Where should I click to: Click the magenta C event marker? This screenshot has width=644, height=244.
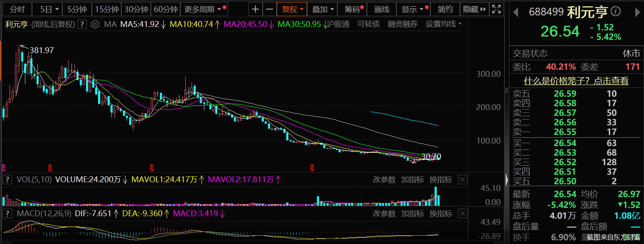(3, 168)
